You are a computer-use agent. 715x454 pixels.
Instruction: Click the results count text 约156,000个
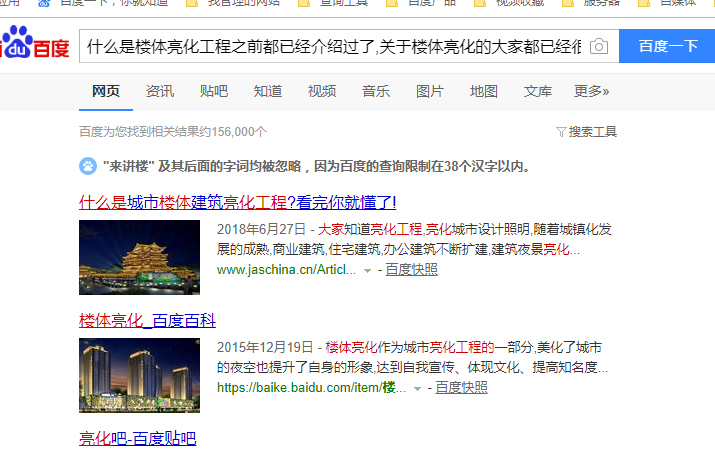pyautogui.click(x=173, y=132)
